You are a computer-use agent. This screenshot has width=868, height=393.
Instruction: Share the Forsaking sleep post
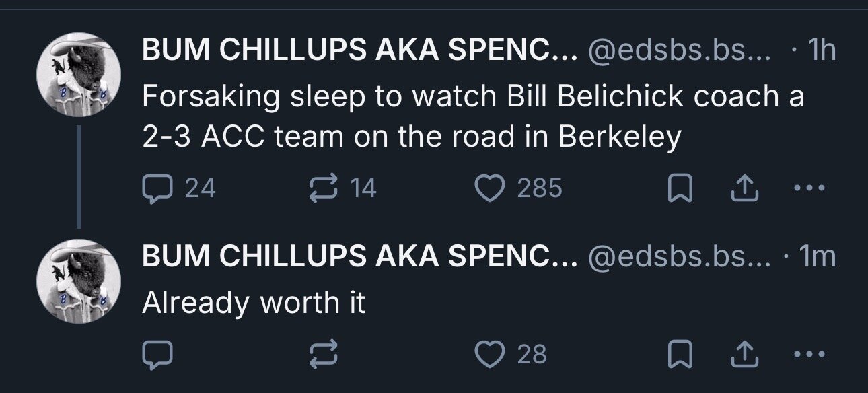[740, 188]
